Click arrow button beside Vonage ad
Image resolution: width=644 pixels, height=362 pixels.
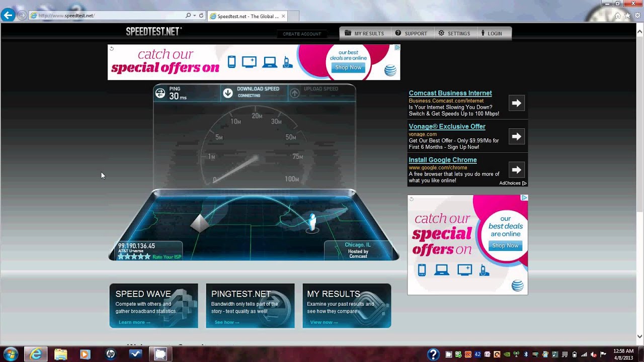point(517,136)
